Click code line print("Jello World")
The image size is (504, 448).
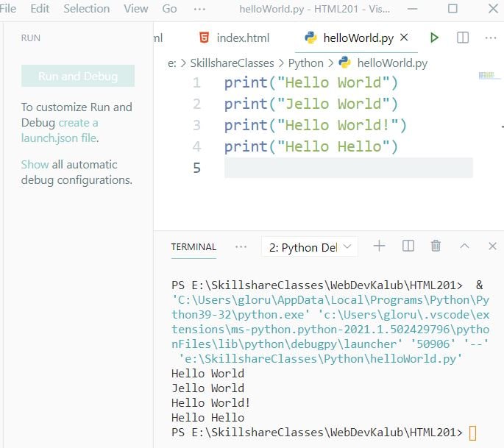310,104
